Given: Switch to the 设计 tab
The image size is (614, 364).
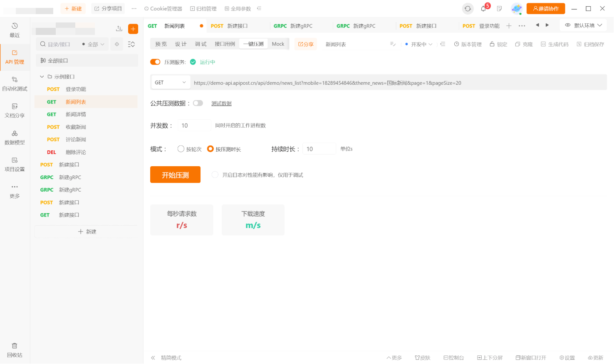Looking at the screenshot, I should [x=181, y=44].
